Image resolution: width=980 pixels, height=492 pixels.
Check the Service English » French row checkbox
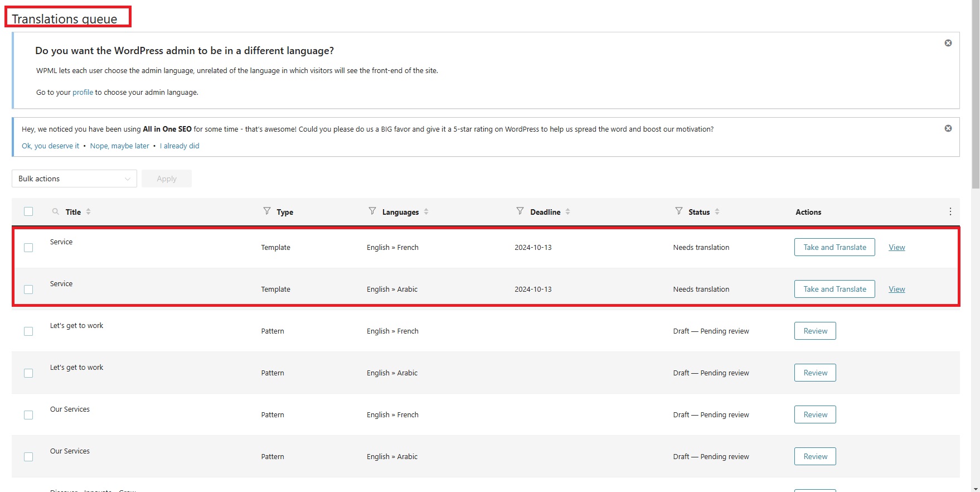click(x=28, y=248)
